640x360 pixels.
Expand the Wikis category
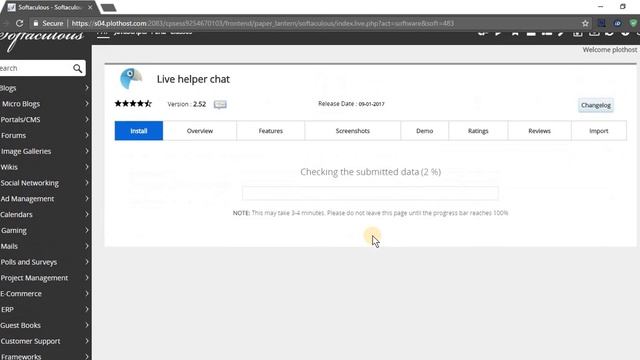(x=87, y=167)
